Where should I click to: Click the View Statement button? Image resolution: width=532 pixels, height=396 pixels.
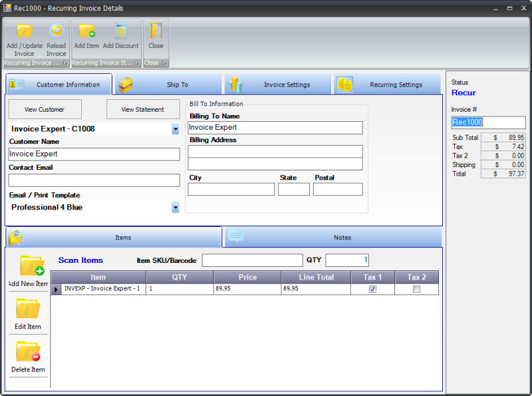pyautogui.click(x=143, y=109)
